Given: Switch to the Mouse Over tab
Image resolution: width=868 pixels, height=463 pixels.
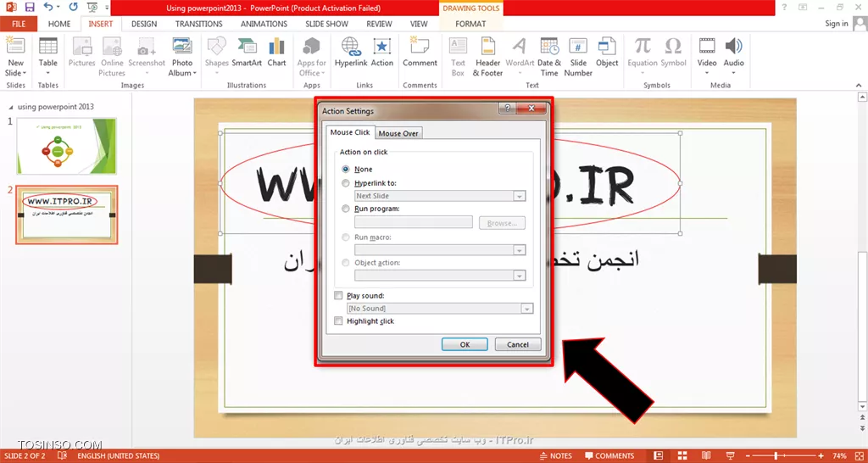Looking at the screenshot, I should click(398, 133).
